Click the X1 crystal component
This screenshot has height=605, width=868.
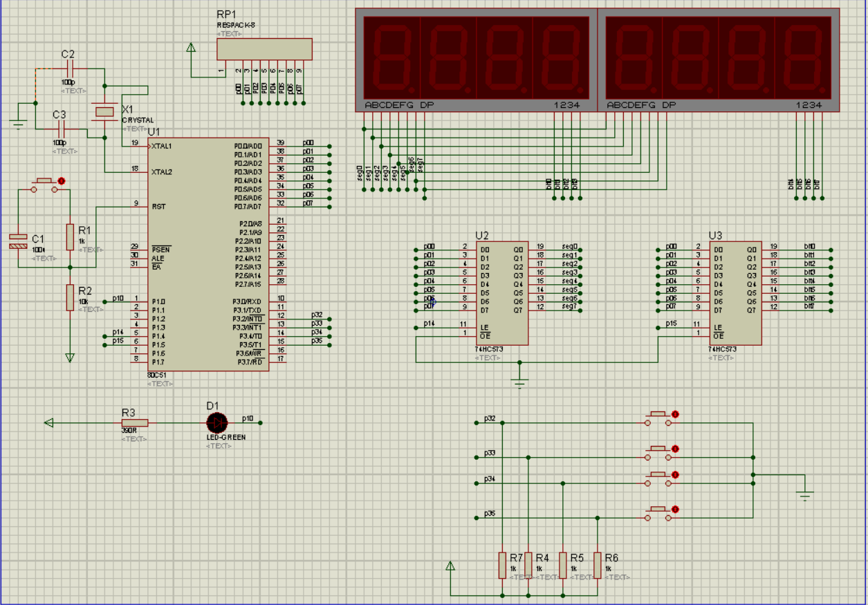(104, 112)
